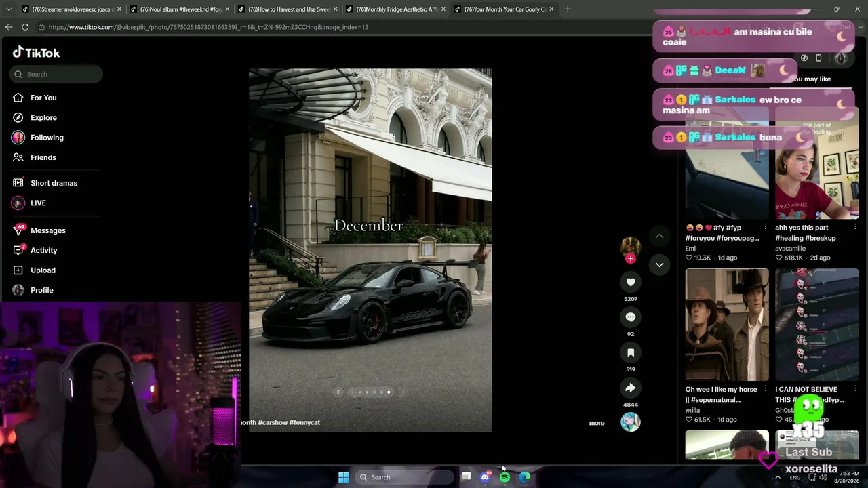Open Microsoft Edge from the taskbar
This screenshot has height=488, width=868.
point(526,477)
